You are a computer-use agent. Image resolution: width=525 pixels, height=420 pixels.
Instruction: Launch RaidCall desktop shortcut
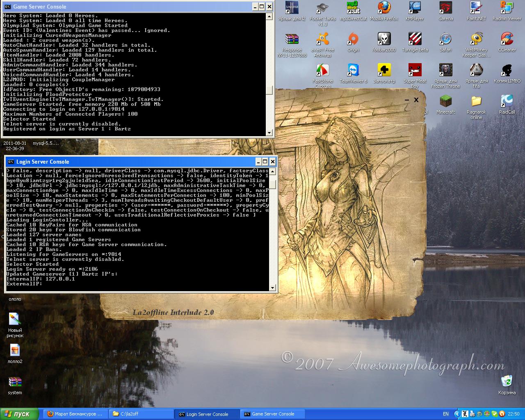(507, 105)
